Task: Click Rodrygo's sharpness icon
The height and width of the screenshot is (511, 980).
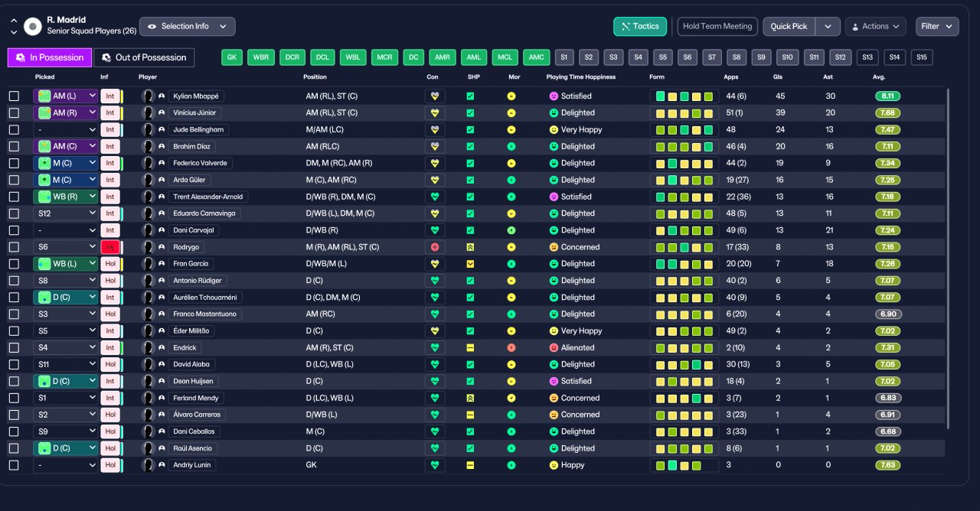Action: click(x=470, y=247)
